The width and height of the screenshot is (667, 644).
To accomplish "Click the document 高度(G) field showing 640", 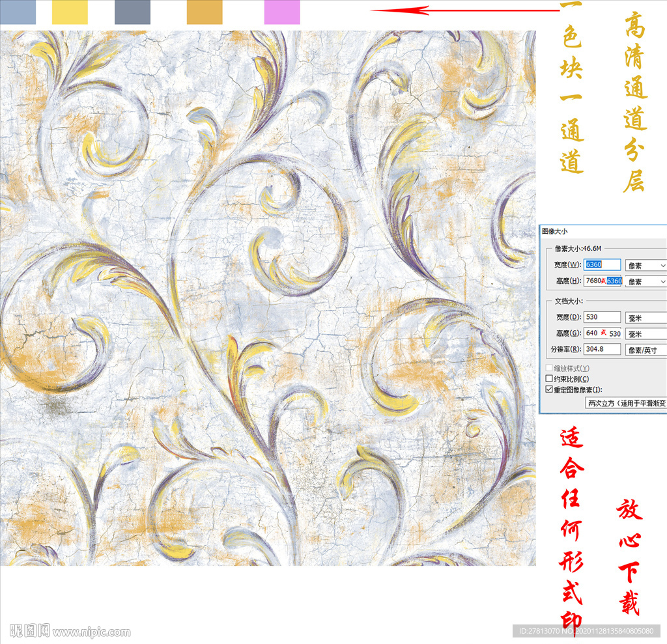I will tap(603, 333).
